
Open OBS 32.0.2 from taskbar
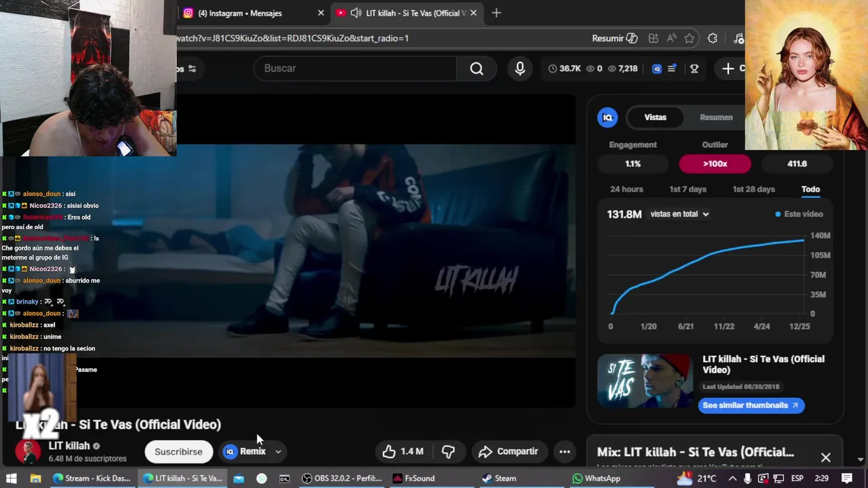pyautogui.click(x=341, y=478)
